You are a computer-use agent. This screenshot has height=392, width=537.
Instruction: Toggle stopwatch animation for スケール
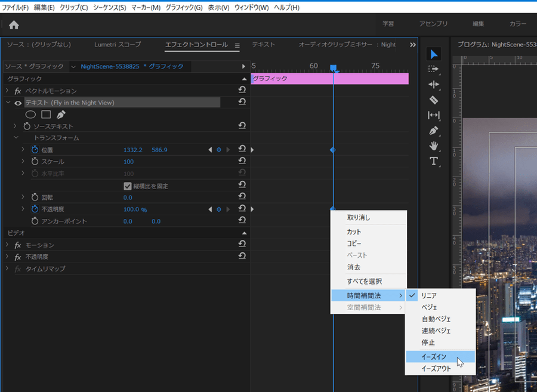[x=34, y=162]
